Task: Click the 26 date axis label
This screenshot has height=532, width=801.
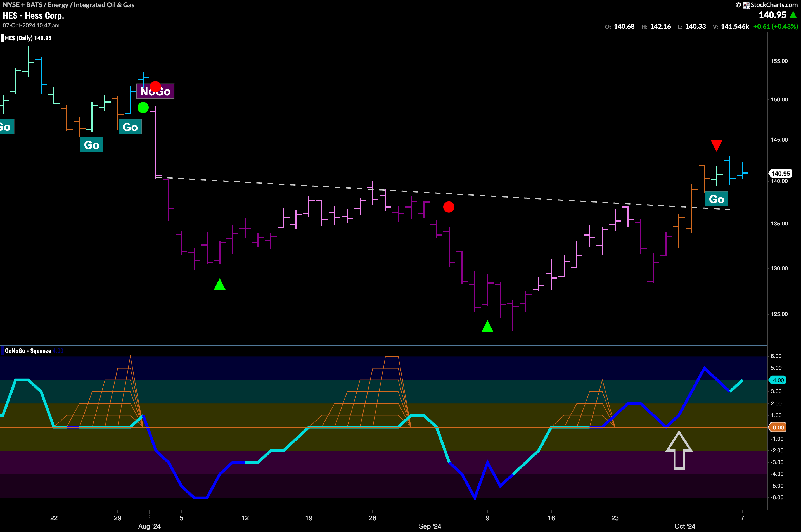Action: 373,518
